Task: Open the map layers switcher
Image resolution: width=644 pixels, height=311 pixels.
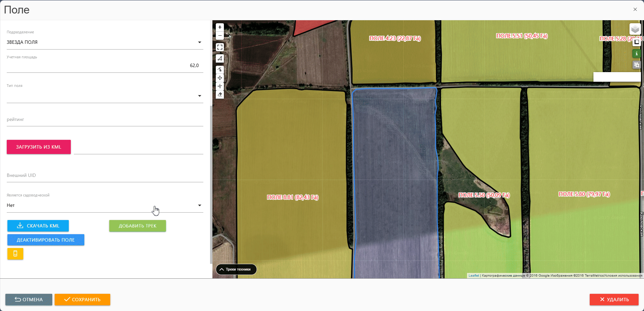Action: [x=635, y=29]
